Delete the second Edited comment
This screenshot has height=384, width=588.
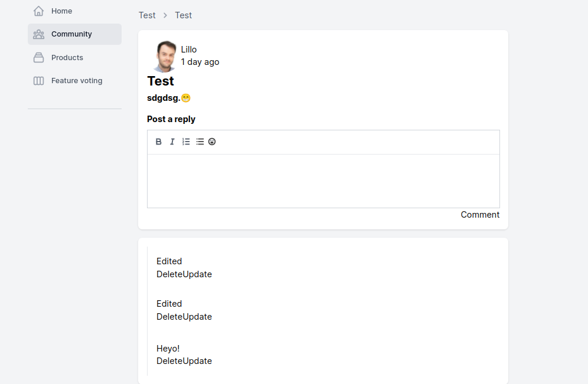(x=169, y=317)
